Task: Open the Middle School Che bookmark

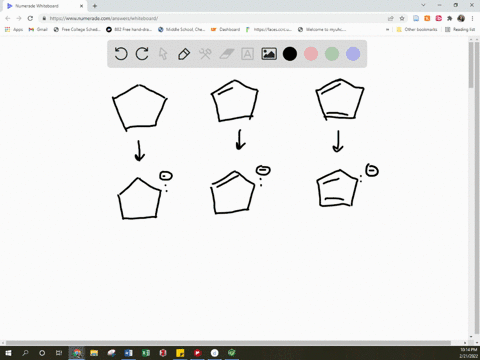Action: click(182, 29)
